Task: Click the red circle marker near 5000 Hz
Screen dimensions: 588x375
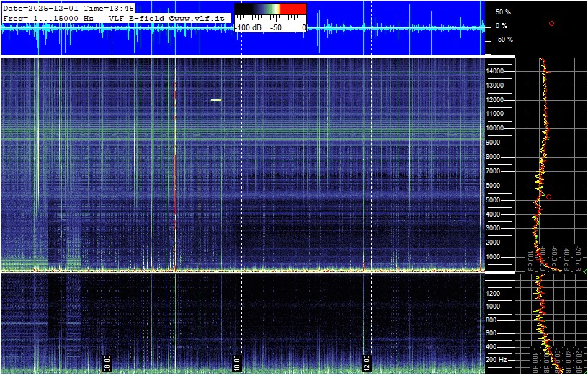Action: coord(548,196)
